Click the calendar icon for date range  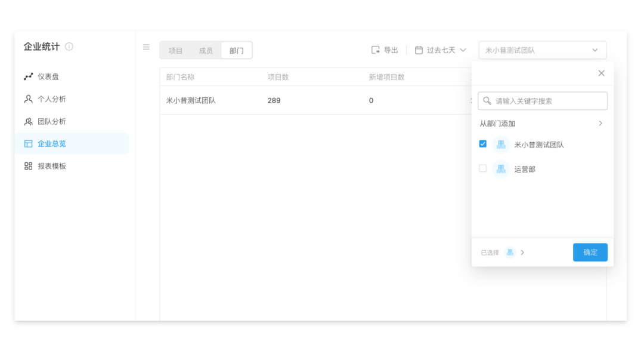click(x=419, y=50)
